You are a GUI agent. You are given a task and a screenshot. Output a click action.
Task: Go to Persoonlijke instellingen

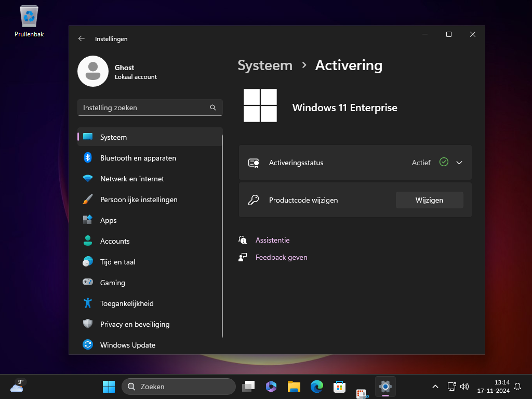click(150, 199)
